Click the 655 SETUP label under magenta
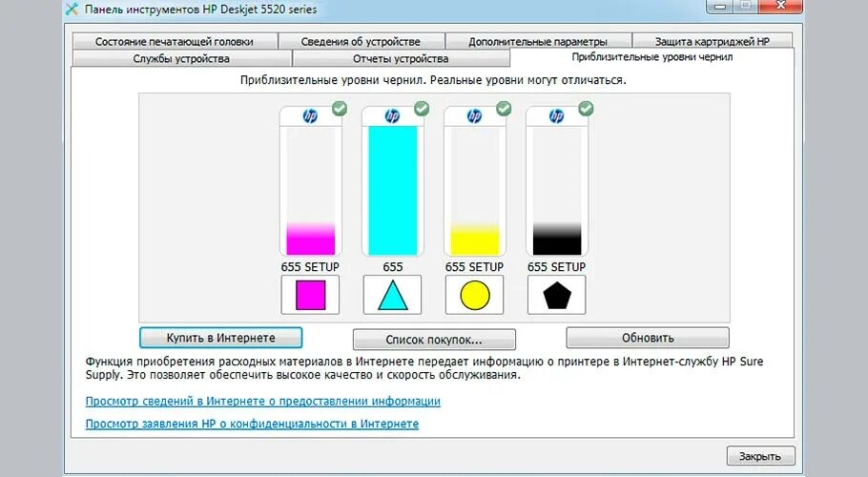Viewport: 868px width, 477px height. (x=310, y=267)
